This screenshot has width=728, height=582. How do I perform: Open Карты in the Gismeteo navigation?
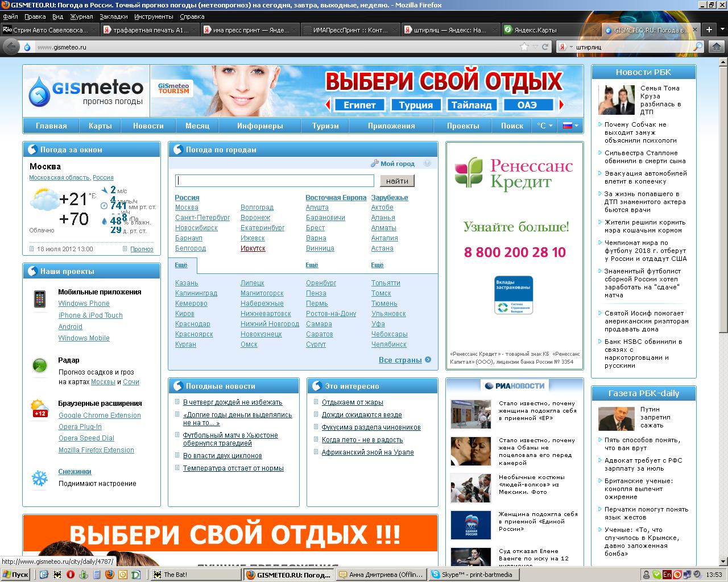[100, 126]
